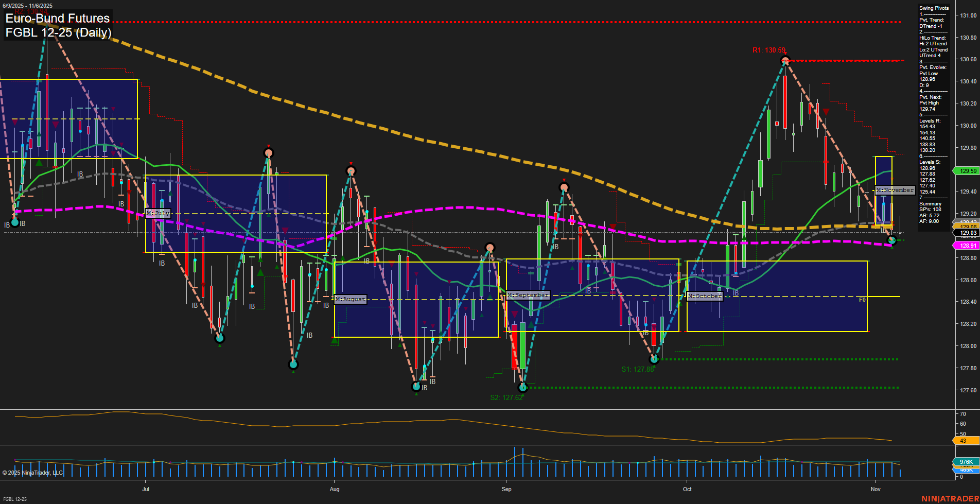Click the blue 976K volume marker
980x504 pixels.
click(x=965, y=462)
